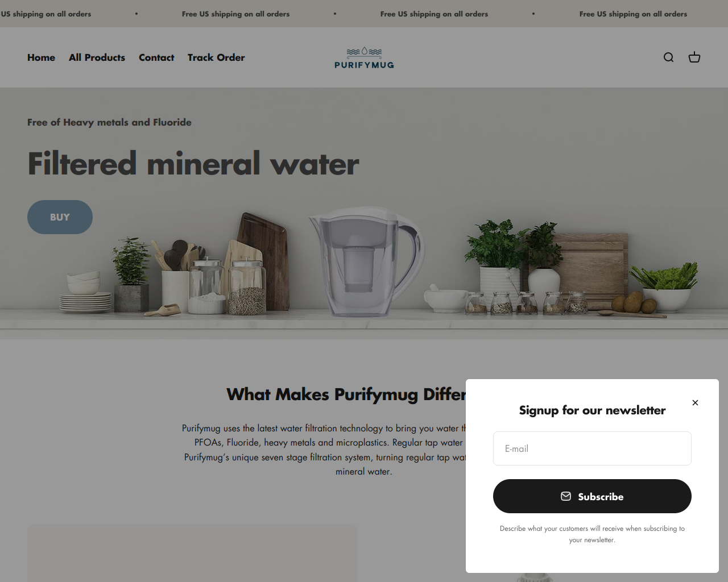728x582 pixels.
Task: Open the search icon in header
Action: [668, 57]
